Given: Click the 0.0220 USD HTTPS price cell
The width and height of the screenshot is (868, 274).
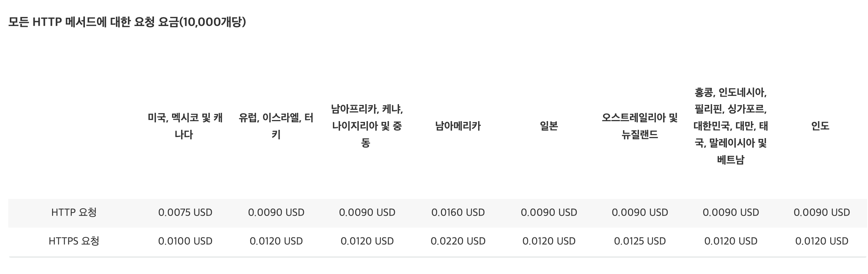Looking at the screenshot, I should pyautogui.click(x=458, y=241).
